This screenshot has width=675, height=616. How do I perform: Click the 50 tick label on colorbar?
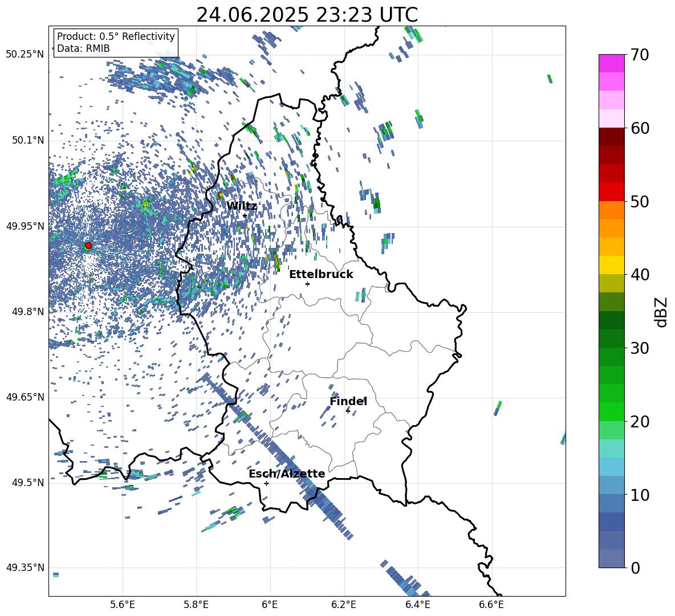coord(640,201)
